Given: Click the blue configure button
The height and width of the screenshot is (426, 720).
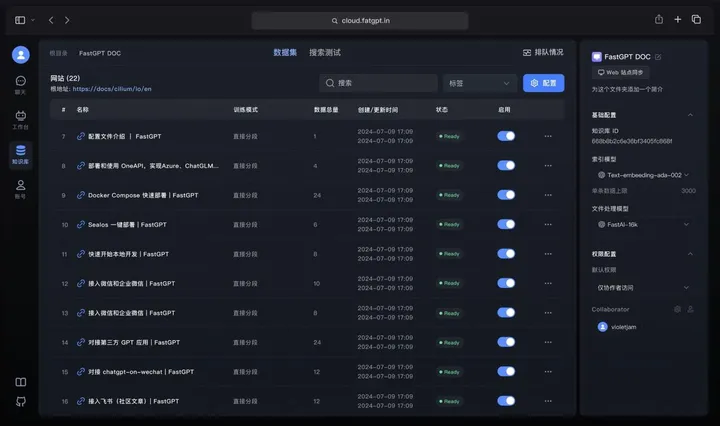Looking at the screenshot, I should (x=544, y=83).
